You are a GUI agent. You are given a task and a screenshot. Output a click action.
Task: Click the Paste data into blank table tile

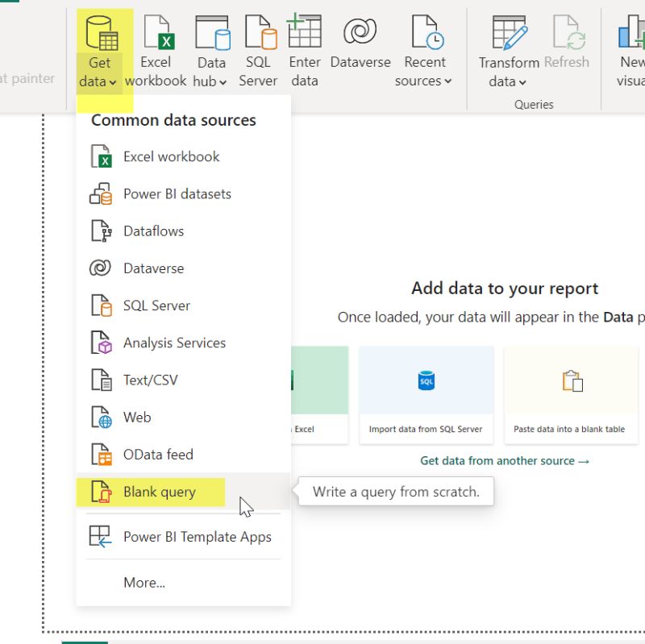[x=571, y=395]
